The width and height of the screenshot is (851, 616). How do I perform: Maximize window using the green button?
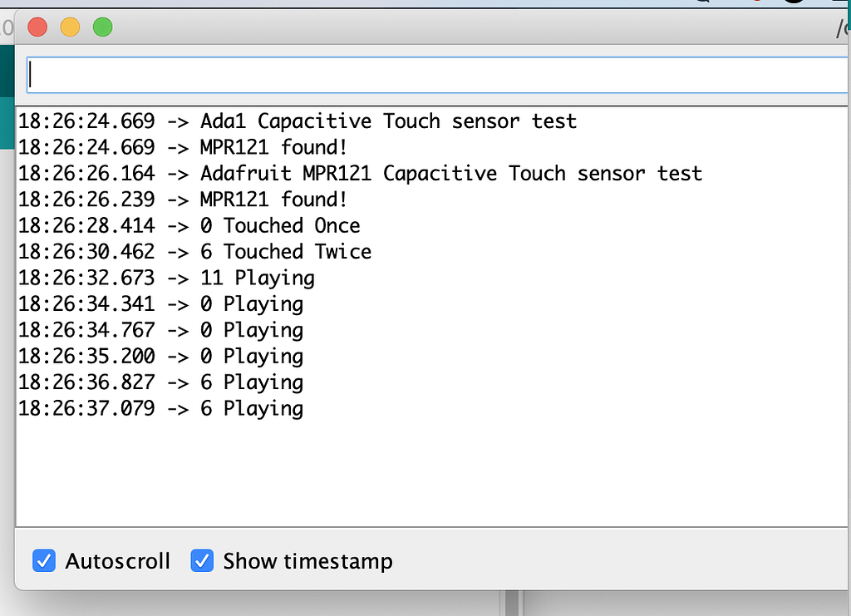coord(102,27)
